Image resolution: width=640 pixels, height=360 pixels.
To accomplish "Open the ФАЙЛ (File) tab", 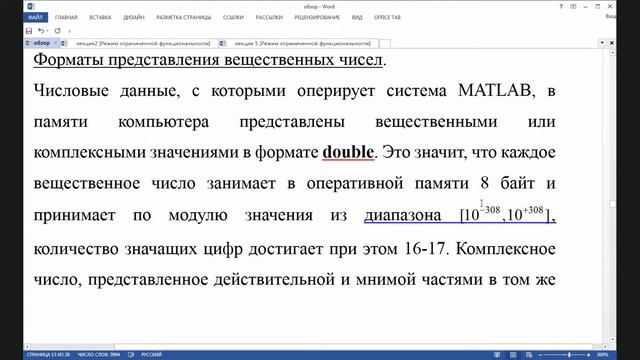I will 36,18.
